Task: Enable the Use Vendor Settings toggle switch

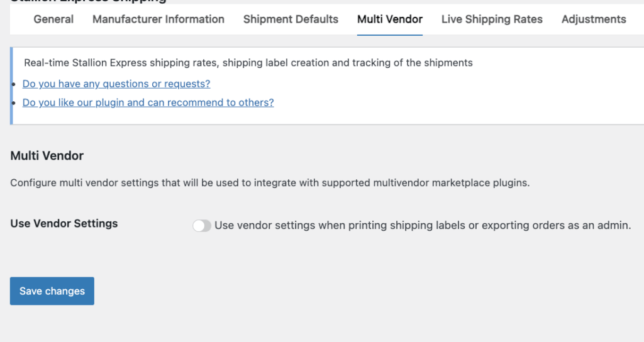Action: coord(202,226)
